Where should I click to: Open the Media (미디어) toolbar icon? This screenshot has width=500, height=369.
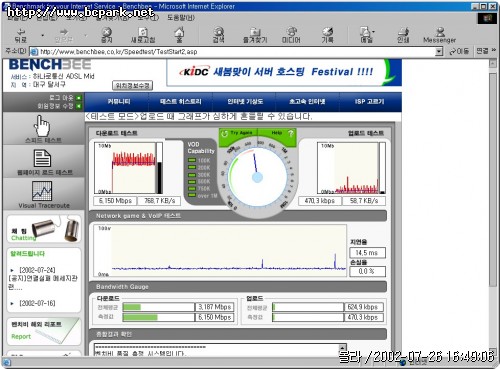coord(291,35)
